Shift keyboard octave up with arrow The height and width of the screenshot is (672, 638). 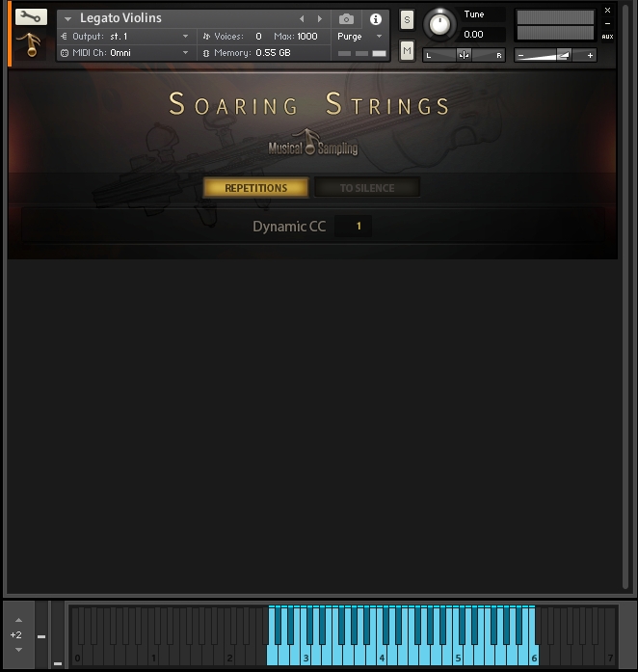click(x=18, y=620)
